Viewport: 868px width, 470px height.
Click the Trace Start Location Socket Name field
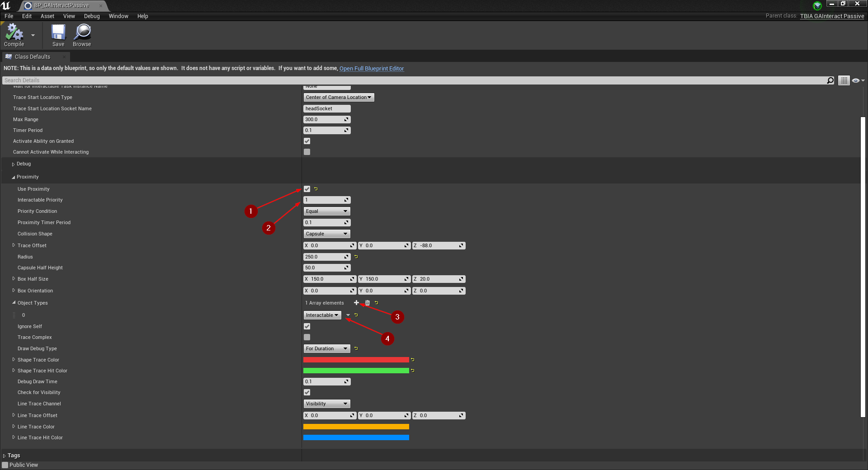(x=327, y=108)
